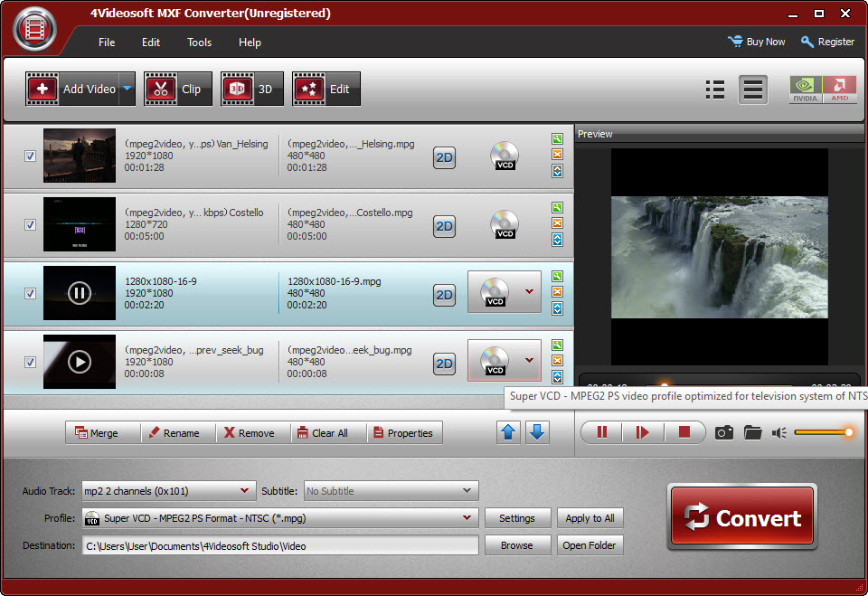Toggle 2D mode for Costello row
Screen dimensions: 868x596
444,226
